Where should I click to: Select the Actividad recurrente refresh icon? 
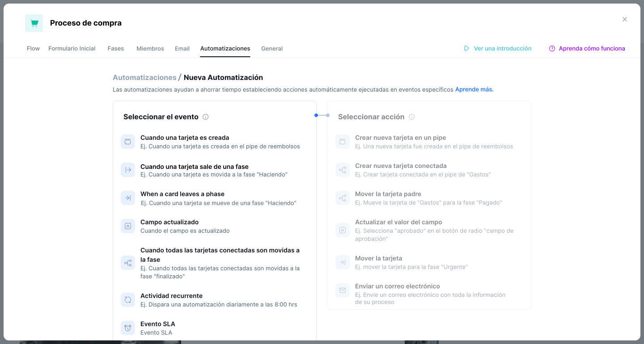click(128, 300)
